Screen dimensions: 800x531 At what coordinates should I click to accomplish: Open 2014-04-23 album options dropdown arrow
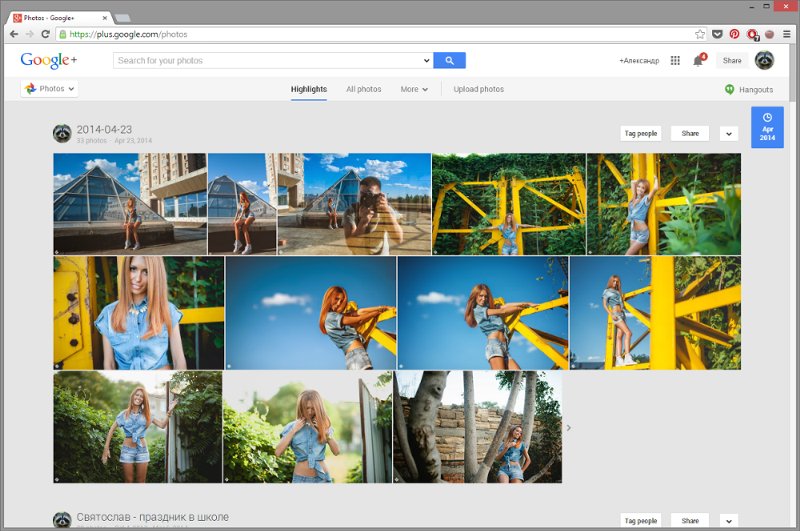729,134
